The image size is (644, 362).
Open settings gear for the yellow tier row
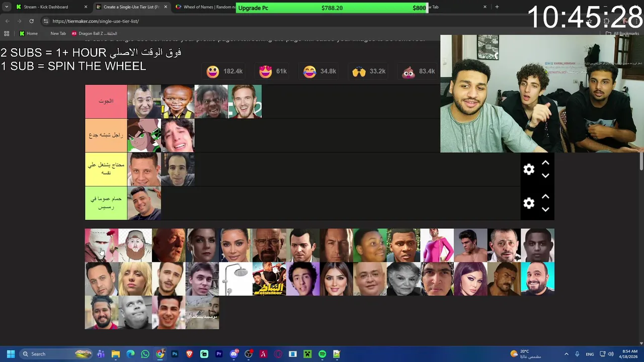(529, 169)
